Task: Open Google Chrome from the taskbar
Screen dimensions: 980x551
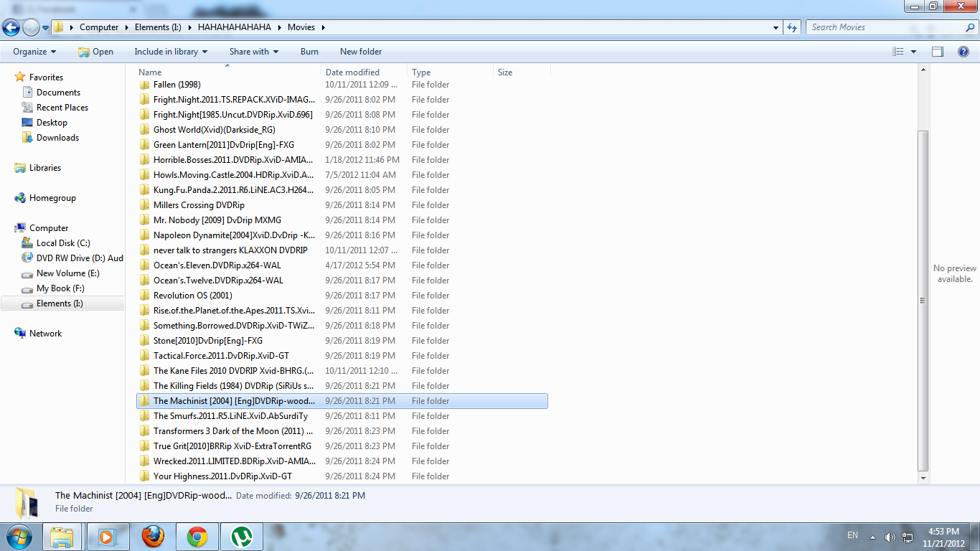Action: [197, 536]
